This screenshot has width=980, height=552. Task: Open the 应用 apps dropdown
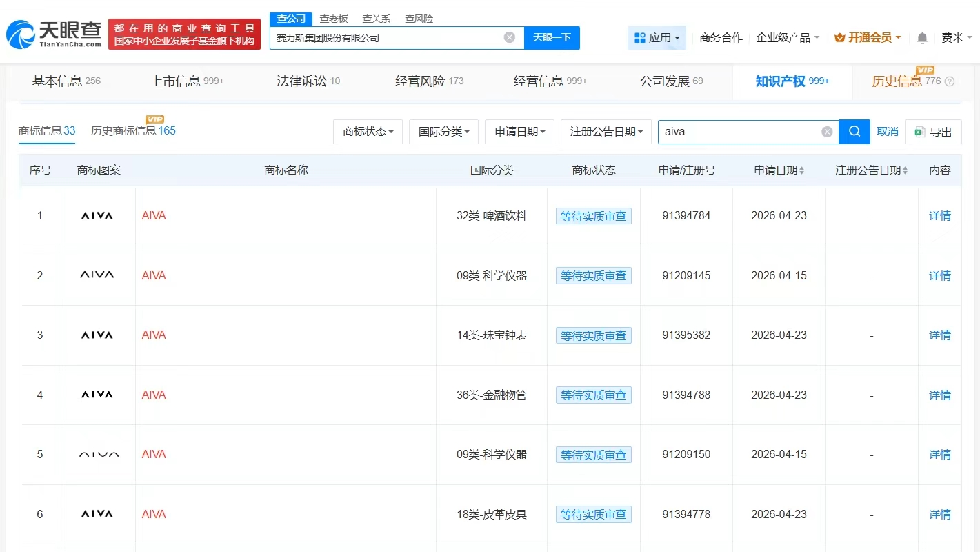point(657,38)
